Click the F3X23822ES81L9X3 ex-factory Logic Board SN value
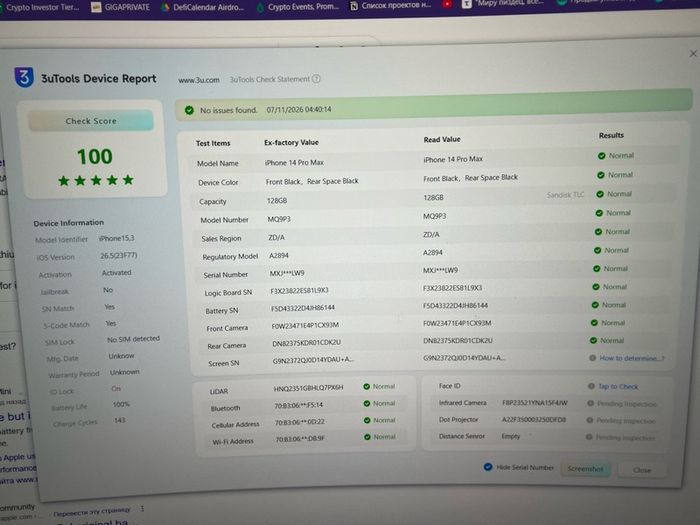The width and height of the screenshot is (700, 525). pyautogui.click(x=300, y=291)
